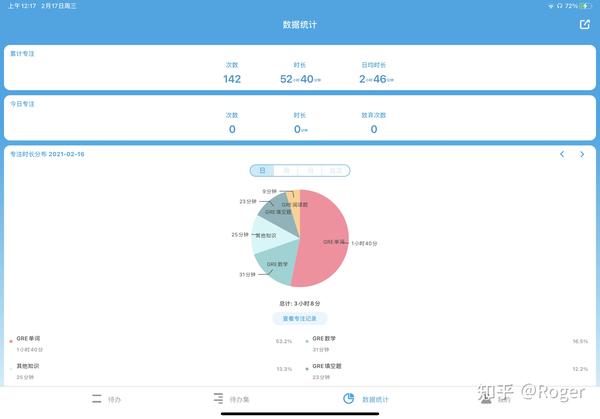Tap the share/export icon in header
Viewport: 600px width, 419px height.
(585, 24)
